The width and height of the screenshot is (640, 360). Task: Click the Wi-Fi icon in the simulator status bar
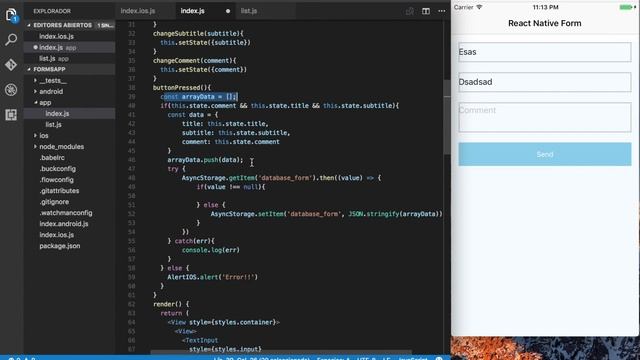tap(480, 7)
